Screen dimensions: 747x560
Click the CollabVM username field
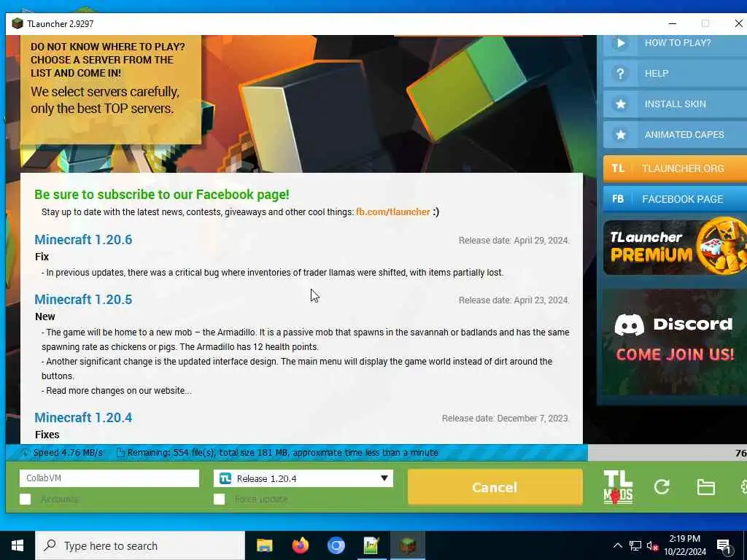pyautogui.click(x=109, y=478)
